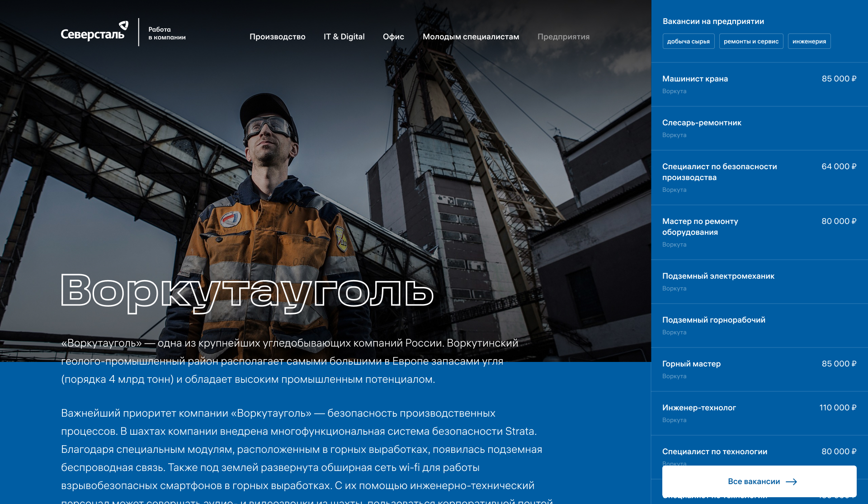This screenshot has height=504, width=868.
Task: Toggle the ремонты и сервис filter
Action: click(x=751, y=41)
